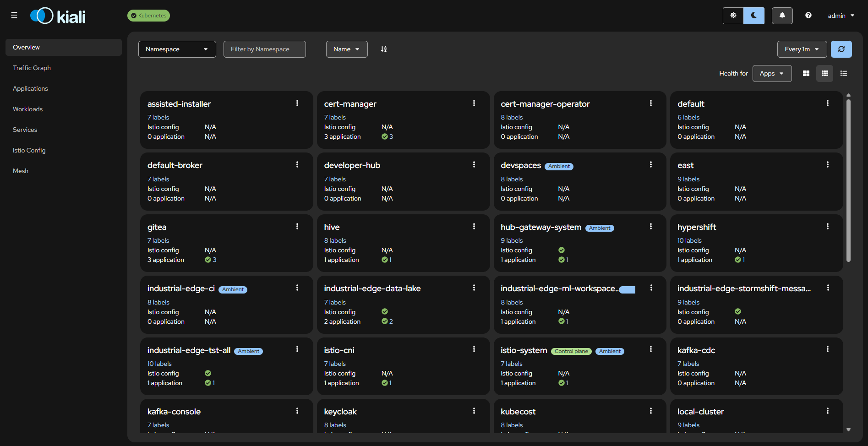Image resolution: width=868 pixels, height=446 pixels.
Task: Open the Every 1m refresh interval dropdown
Action: click(x=802, y=49)
